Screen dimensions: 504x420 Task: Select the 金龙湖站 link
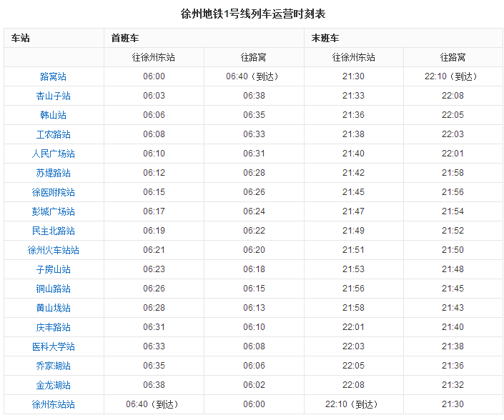tap(54, 385)
